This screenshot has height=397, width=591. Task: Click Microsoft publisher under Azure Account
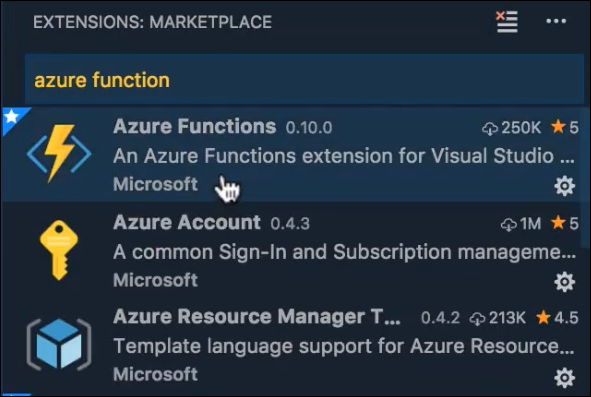pyautogui.click(x=155, y=280)
